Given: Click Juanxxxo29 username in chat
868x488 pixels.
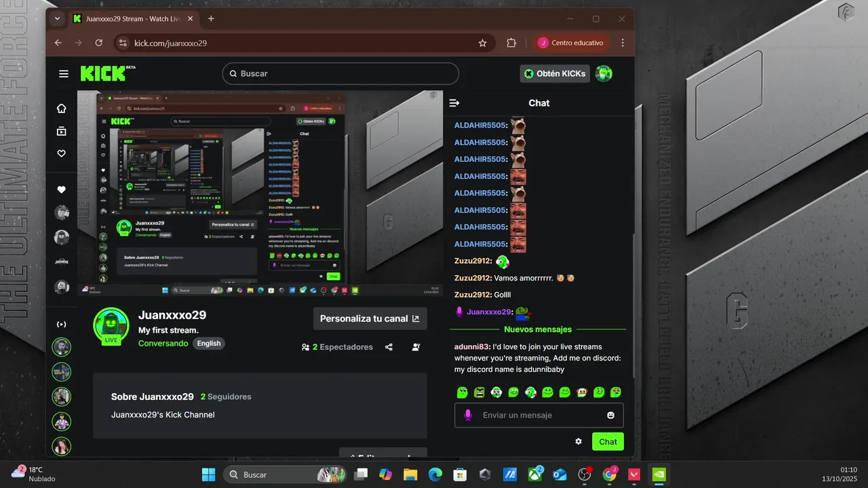Looking at the screenshot, I should pyautogui.click(x=489, y=312).
